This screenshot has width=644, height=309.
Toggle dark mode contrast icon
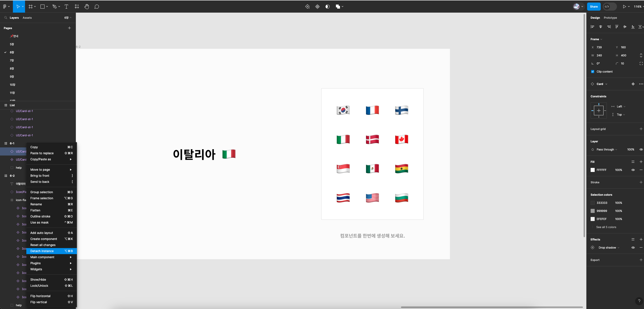328,7
